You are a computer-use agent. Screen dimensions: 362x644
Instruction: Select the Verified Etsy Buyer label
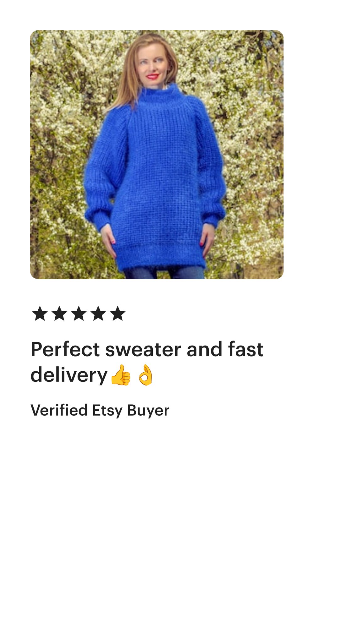(x=100, y=410)
